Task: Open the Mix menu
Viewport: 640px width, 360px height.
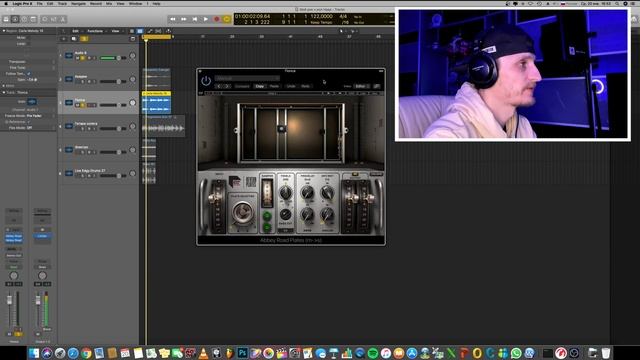Action: [109, 4]
